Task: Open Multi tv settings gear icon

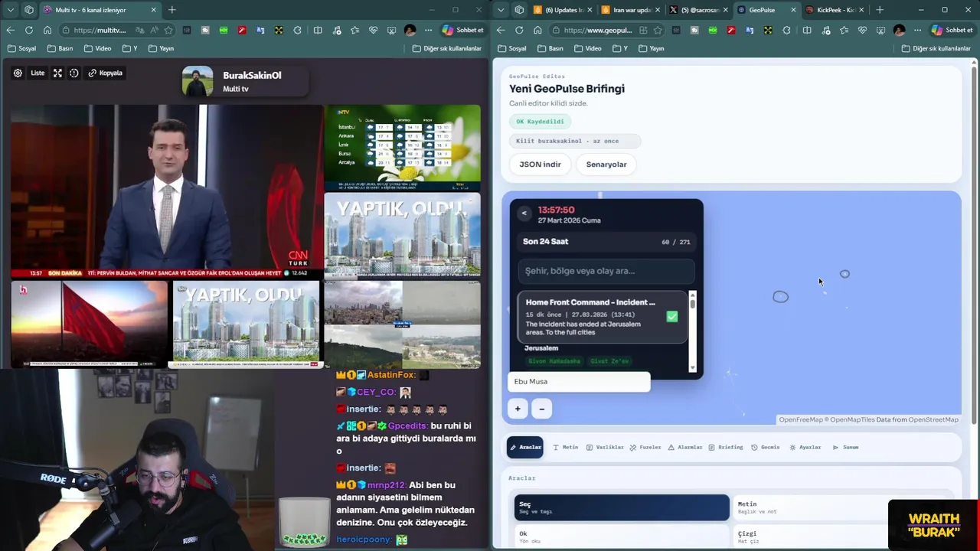Action: point(18,73)
